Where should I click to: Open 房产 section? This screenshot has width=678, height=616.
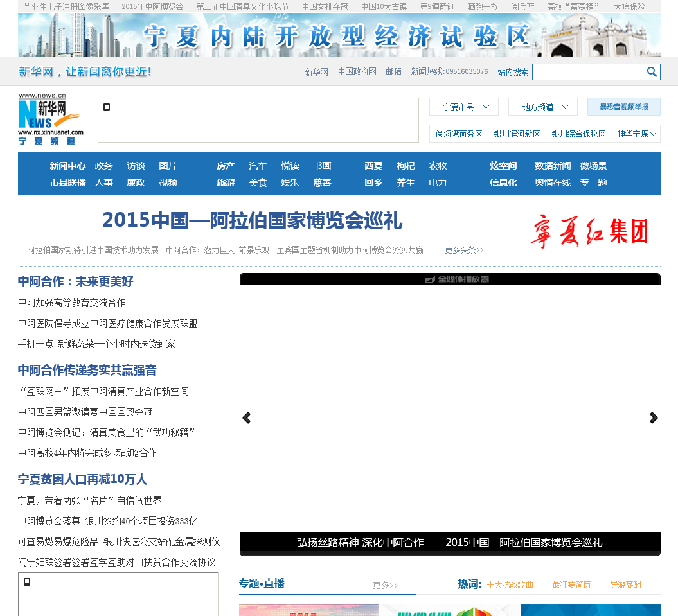[x=226, y=166]
